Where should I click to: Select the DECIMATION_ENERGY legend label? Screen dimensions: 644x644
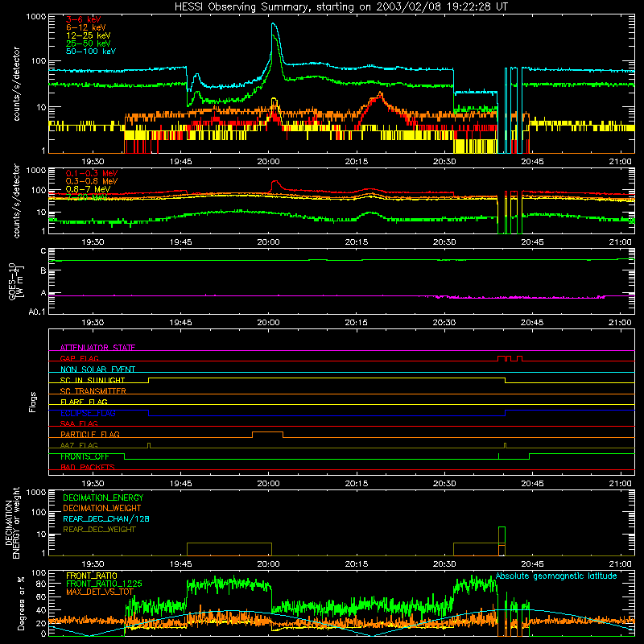(x=103, y=497)
